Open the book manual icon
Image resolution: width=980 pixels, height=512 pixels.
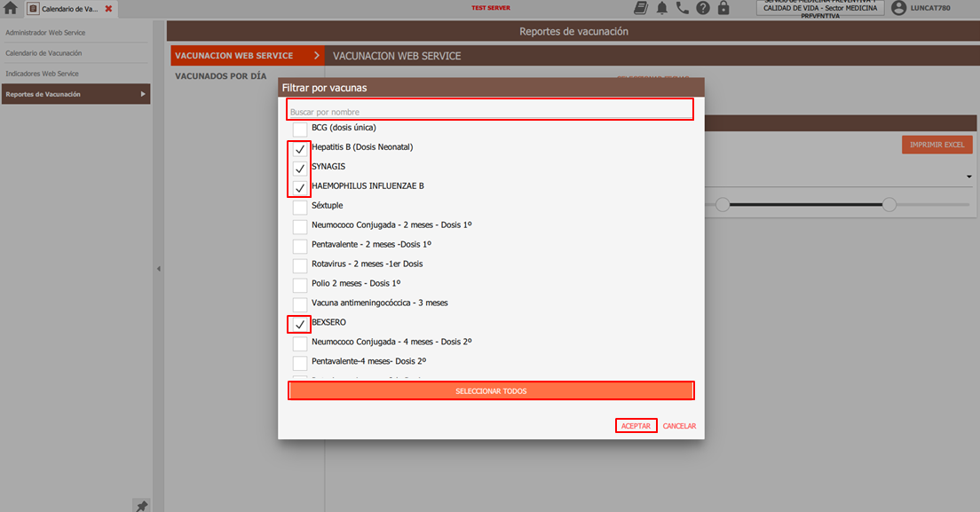[641, 8]
